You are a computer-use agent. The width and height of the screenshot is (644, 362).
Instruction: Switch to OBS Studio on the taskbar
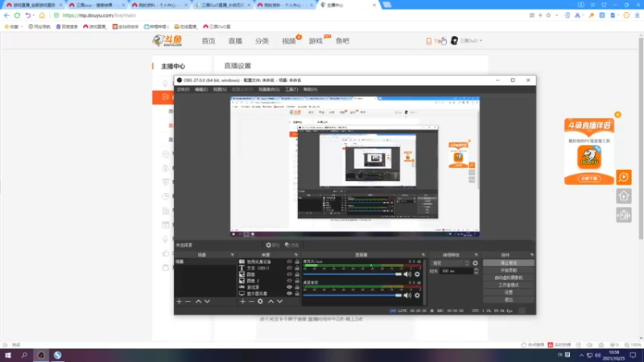click(41, 355)
